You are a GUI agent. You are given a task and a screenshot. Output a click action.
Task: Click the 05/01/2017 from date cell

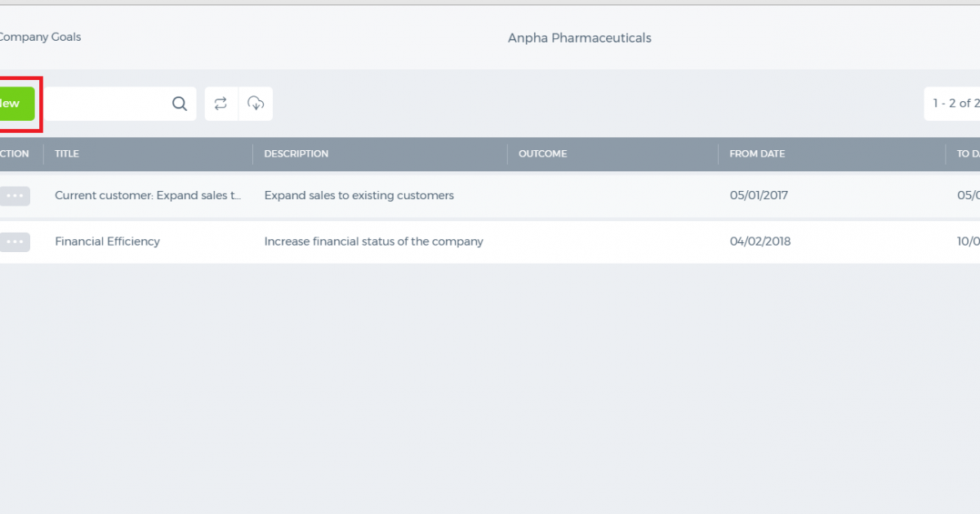click(759, 196)
